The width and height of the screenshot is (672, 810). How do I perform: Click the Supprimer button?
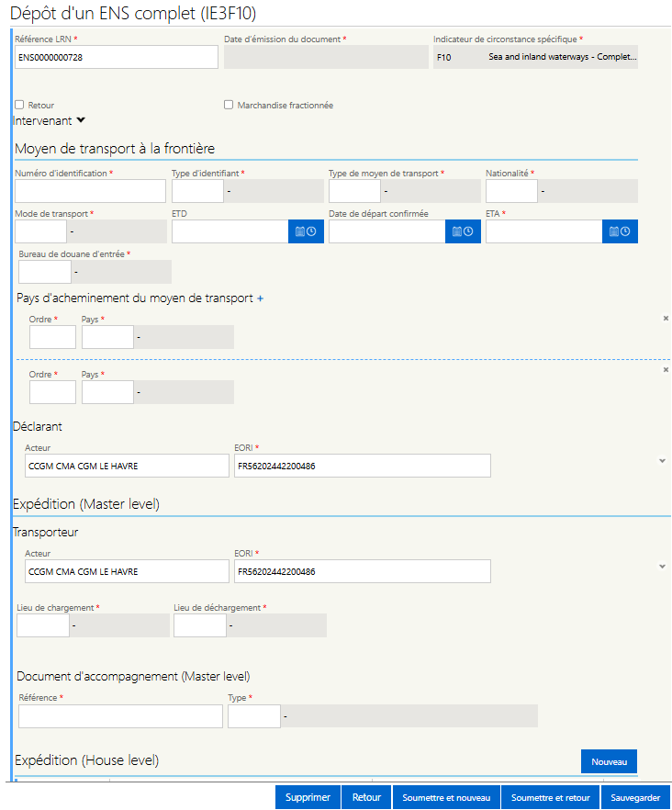point(308,797)
